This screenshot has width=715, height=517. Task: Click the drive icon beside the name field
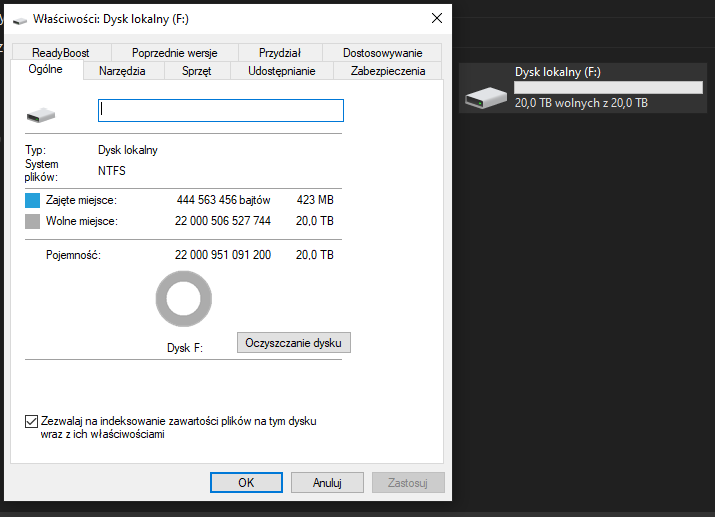[x=41, y=115]
